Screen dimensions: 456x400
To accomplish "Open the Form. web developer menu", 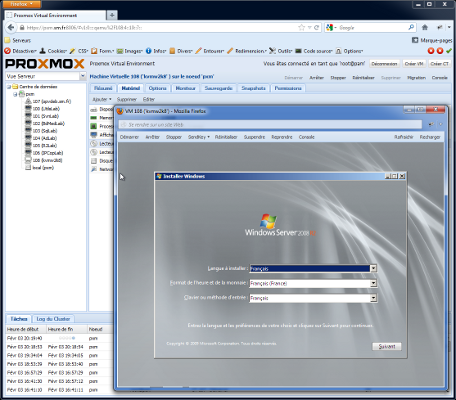I will (103, 51).
